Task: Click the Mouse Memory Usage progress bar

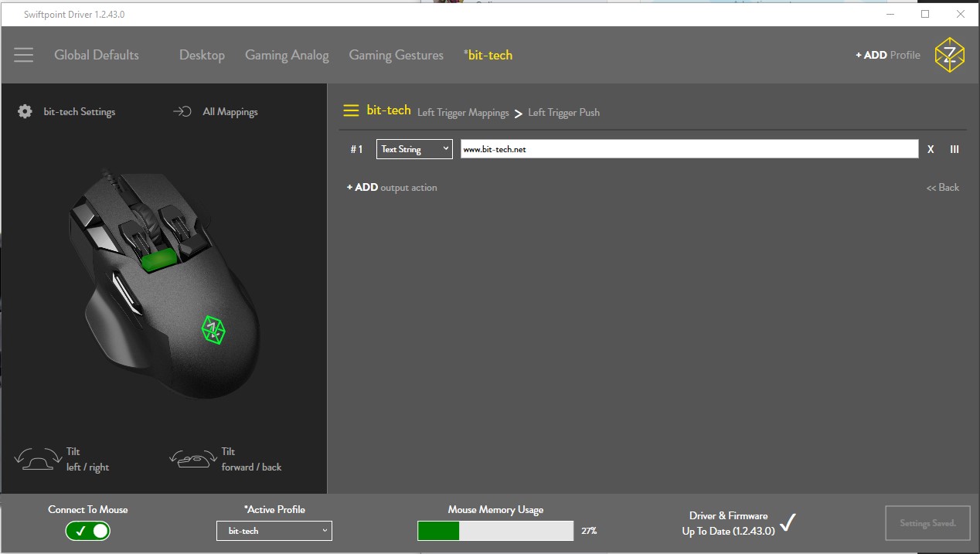Action: pyautogui.click(x=495, y=531)
